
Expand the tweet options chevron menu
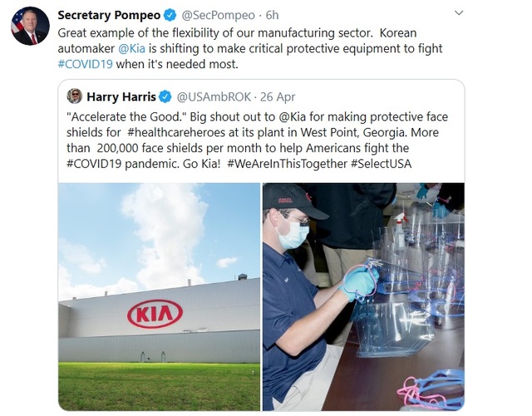[459, 13]
